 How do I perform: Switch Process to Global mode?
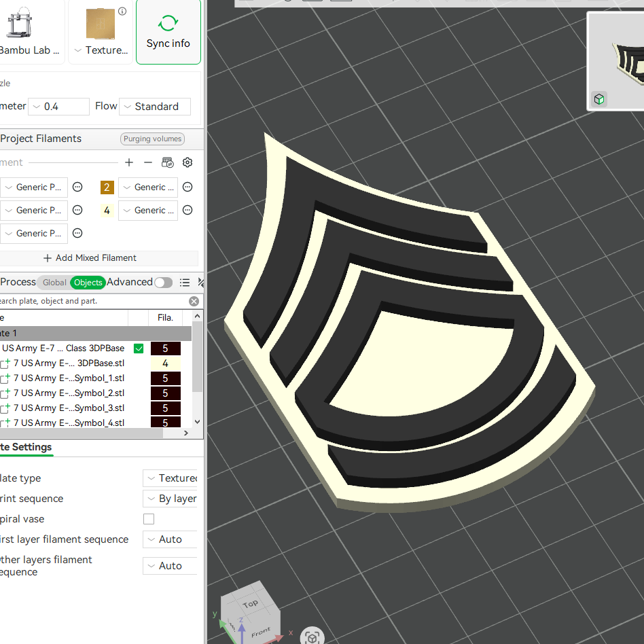point(54,283)
